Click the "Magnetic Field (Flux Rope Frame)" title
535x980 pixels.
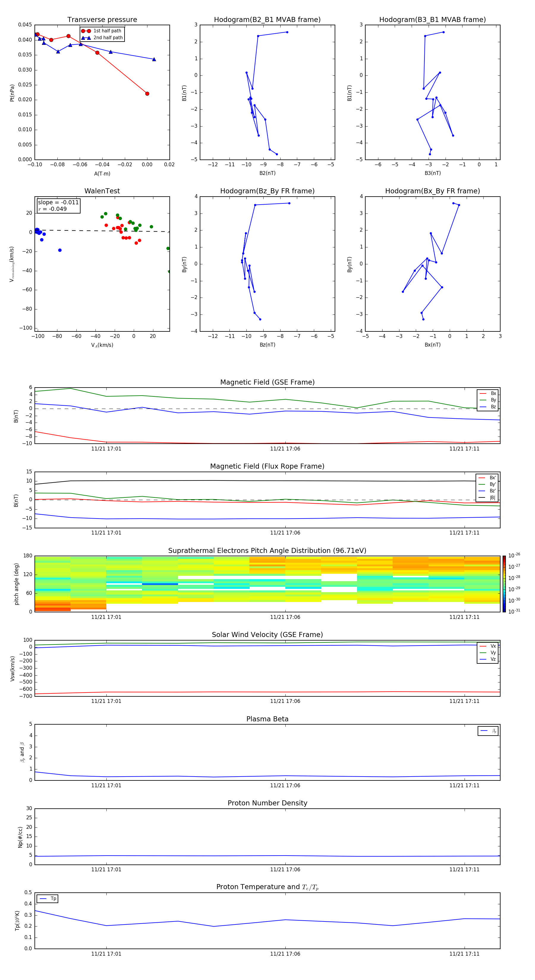tap(267, 466)
